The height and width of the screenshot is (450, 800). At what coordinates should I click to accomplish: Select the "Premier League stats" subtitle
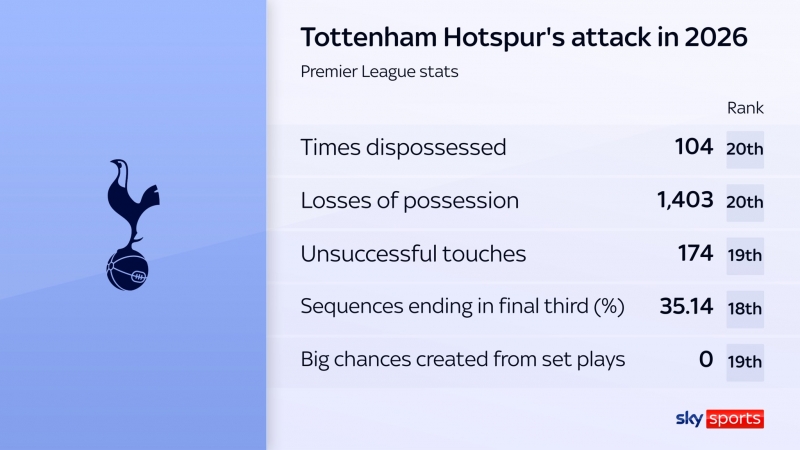pos(379,72)
